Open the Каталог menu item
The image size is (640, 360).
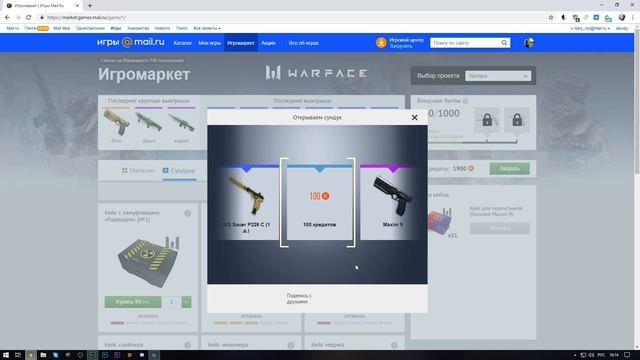click(x=182, y=43)
